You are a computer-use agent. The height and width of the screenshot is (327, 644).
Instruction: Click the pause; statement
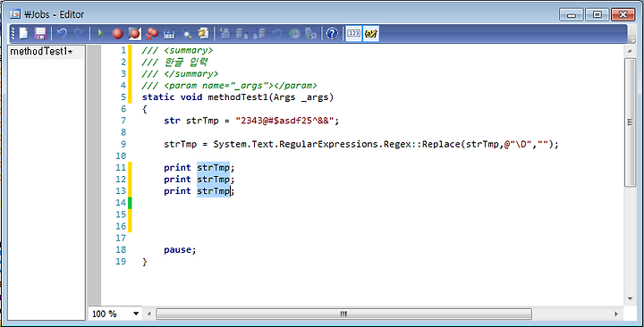coord(180,250)
